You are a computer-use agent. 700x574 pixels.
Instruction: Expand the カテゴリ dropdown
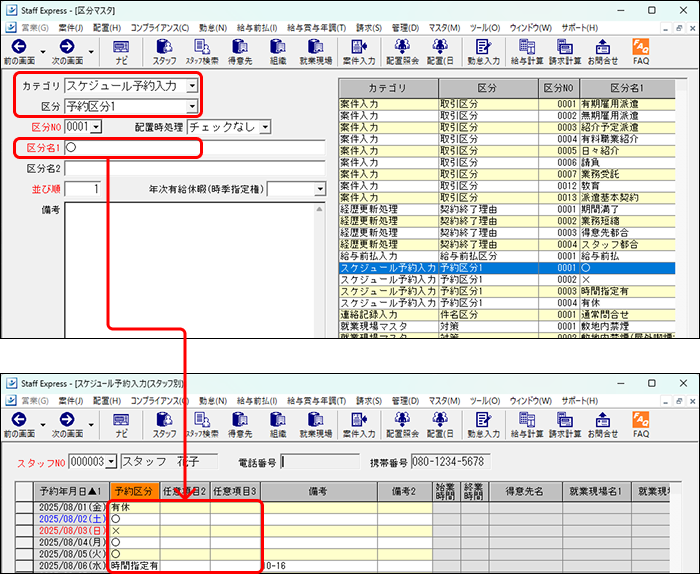[192, 86]
